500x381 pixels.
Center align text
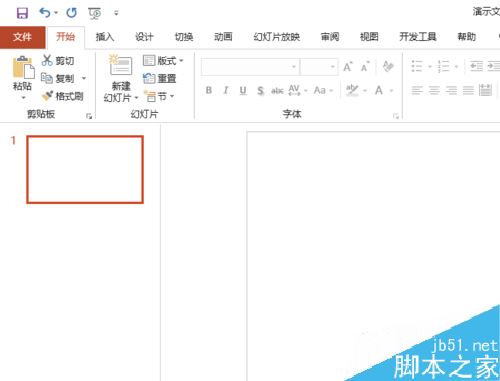point(434,90)
